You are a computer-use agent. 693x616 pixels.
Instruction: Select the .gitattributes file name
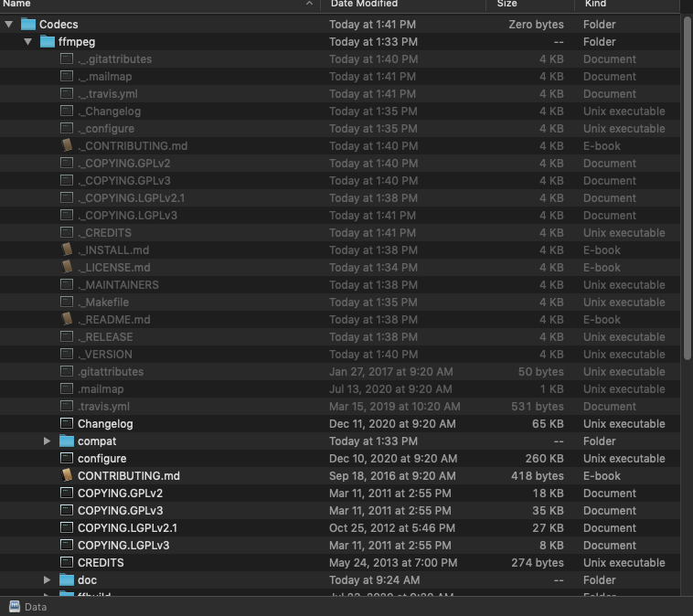[111, 372]
